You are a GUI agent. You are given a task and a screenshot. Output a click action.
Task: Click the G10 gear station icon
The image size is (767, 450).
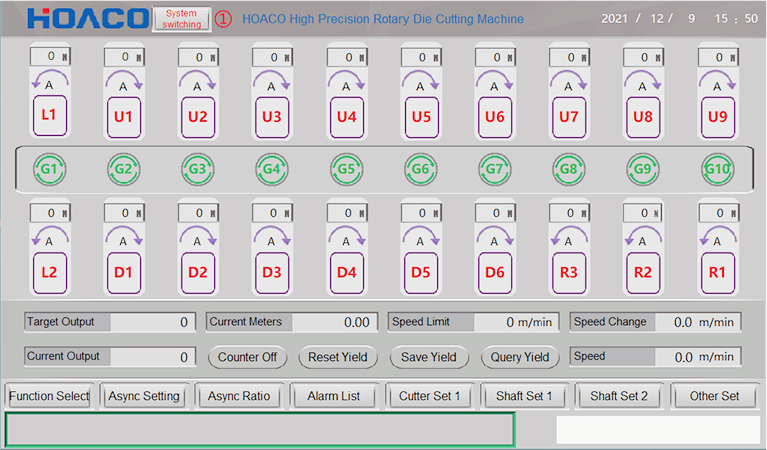coord(716,169)
